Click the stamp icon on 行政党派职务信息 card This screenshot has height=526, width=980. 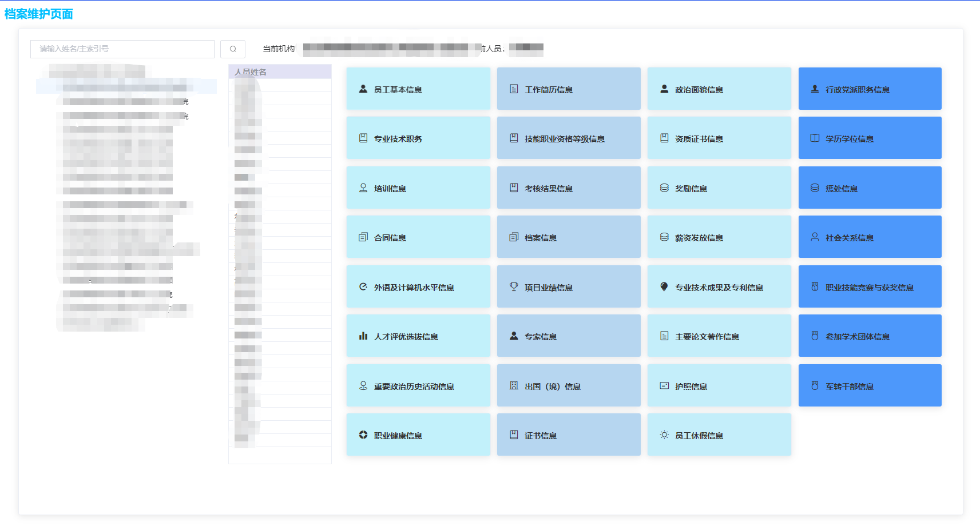click(x=815, y=89)
